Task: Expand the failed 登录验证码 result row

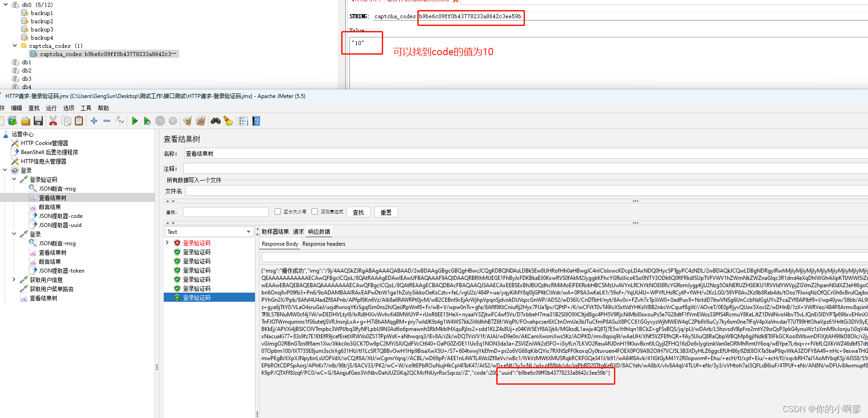Action: pos(167,243)
